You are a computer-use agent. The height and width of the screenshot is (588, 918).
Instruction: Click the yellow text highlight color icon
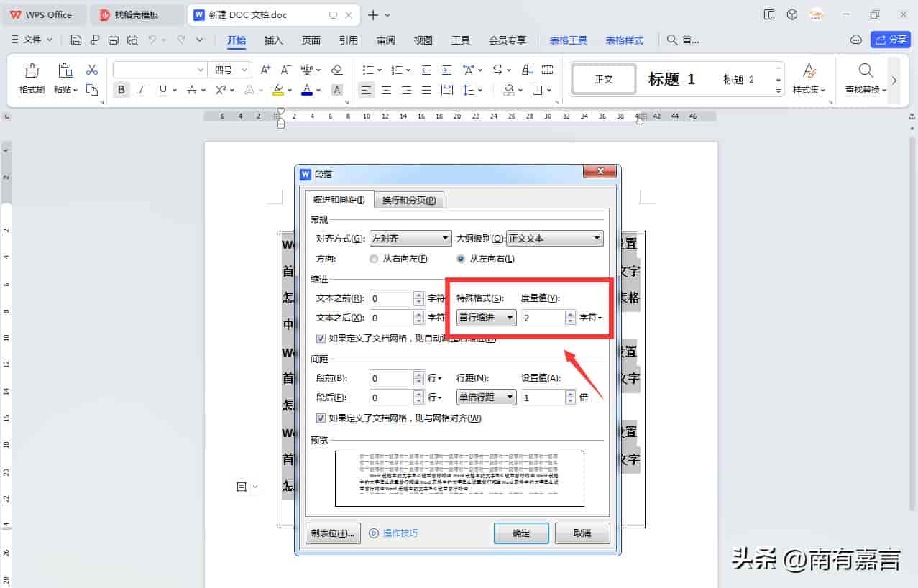coord(278,90)
